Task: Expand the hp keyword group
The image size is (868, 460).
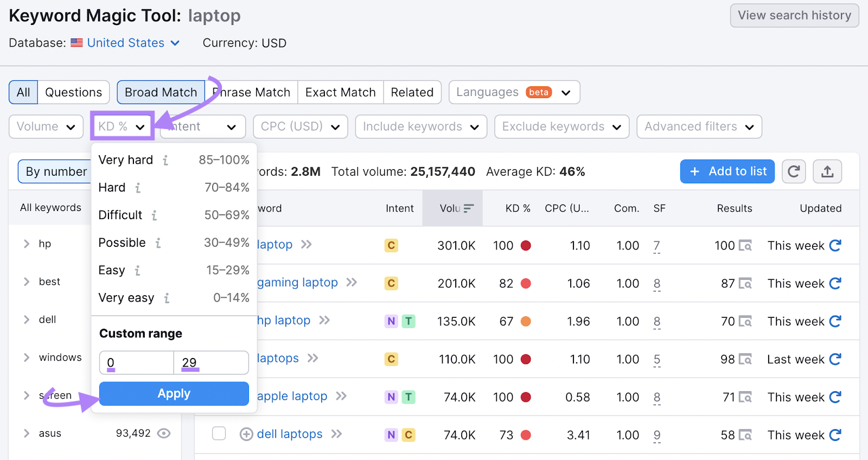Action: [x=27, y=244]
